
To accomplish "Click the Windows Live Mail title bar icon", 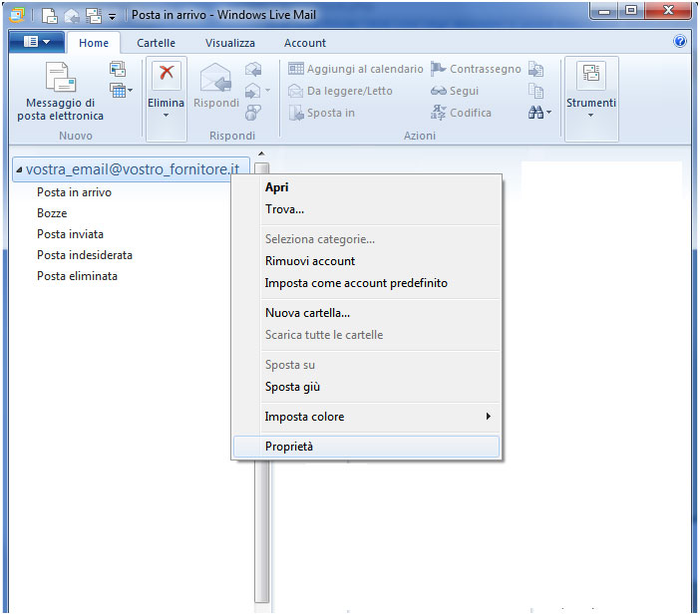I will click(x=17, y=15).
